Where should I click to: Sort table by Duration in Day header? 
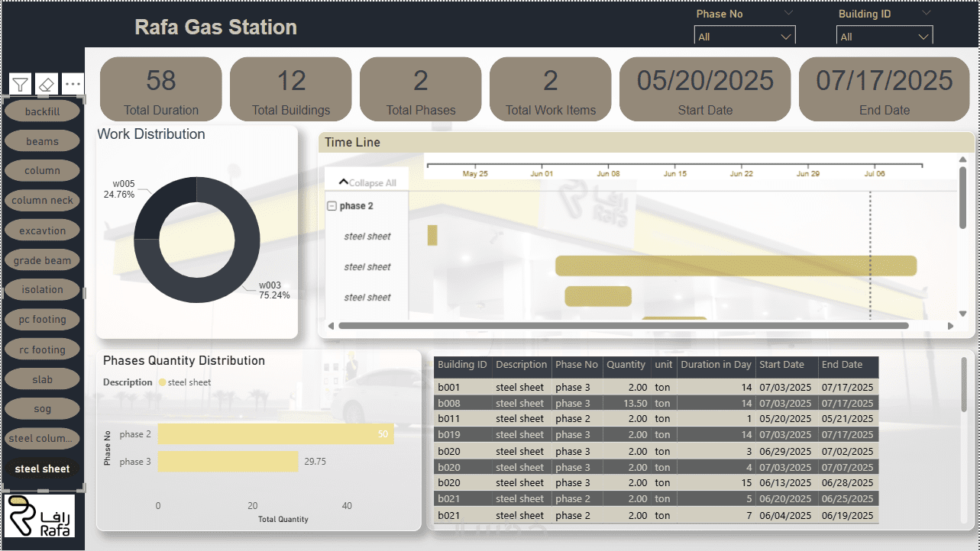[716, 366]
